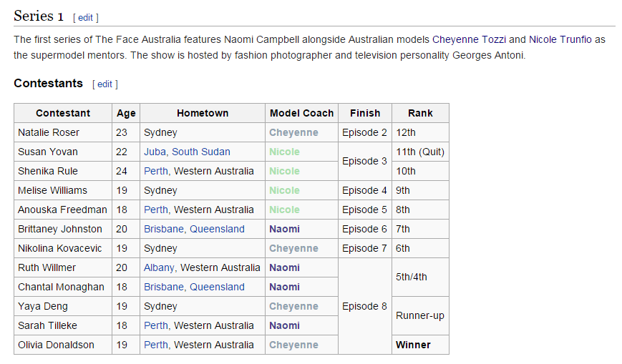Open Perth link in Sarah Tilleke row
This screenshot has width=622, height=364.
(x=156, y=325)
